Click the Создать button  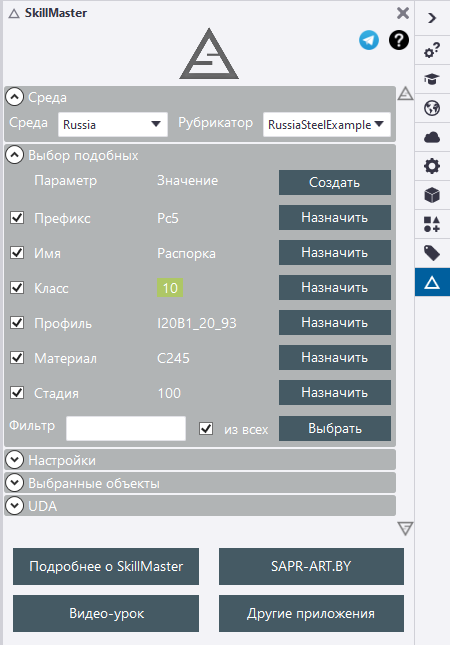click(335, 182)
